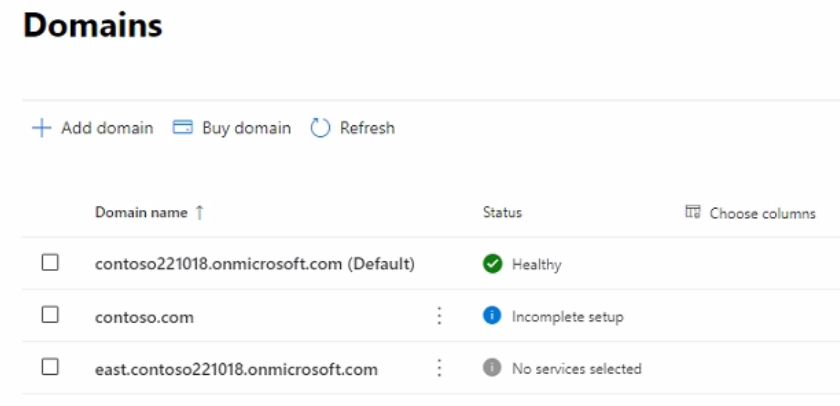Click the Buy domain button label
Viewport: 840px width, 406px height.
(246, 128)
